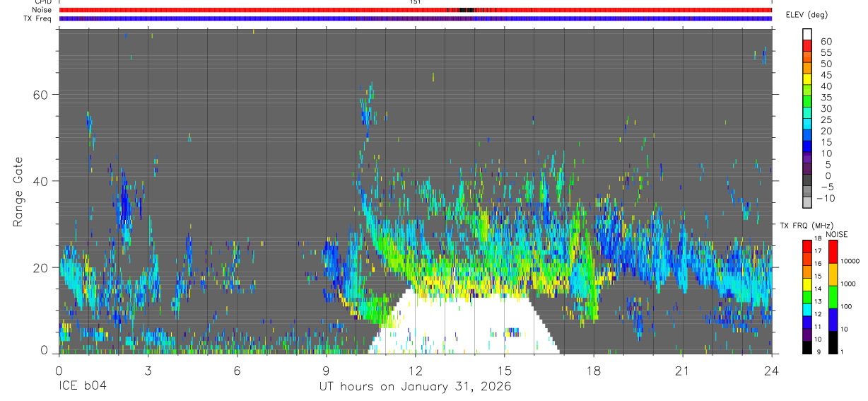
Task: Pick the green swatch in NOISE colorbar
Action: (x=833, y=297)
